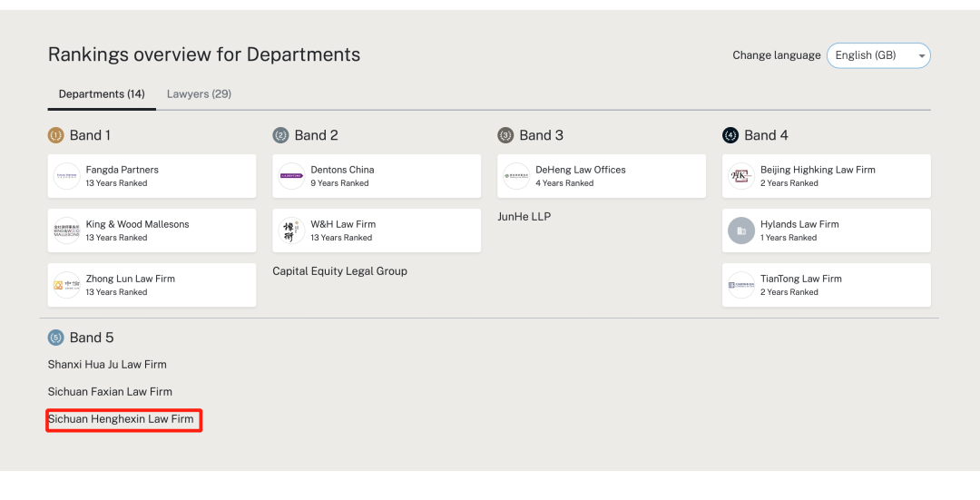Open Sichuan Henghexin Law Firm link
The image size is (980, 500).
coord(121,419)
